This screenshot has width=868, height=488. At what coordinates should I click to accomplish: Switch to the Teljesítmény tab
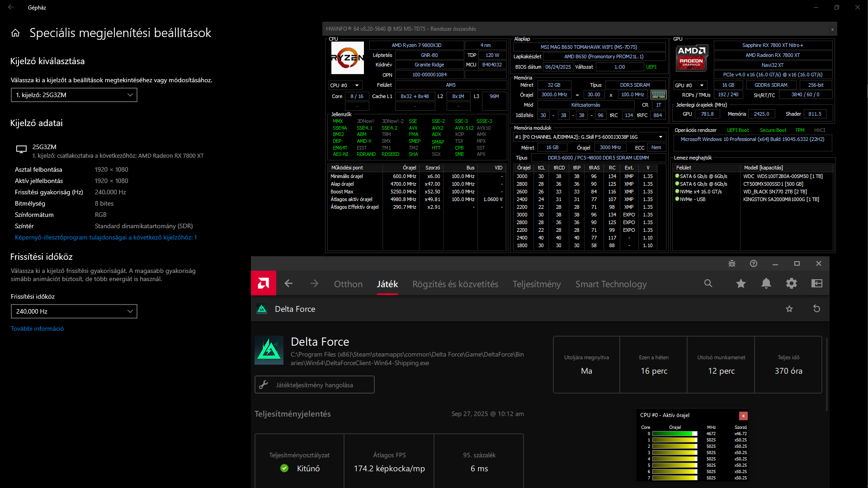[537, 284]
